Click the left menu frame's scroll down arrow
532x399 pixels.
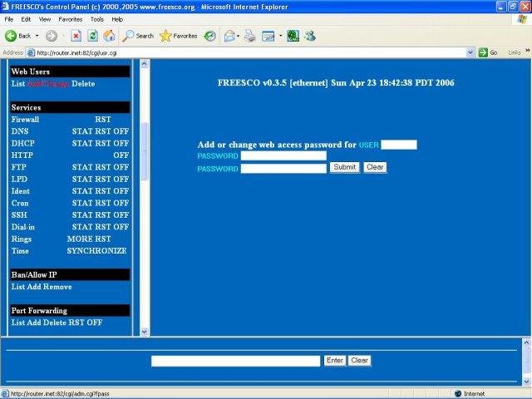click(144, 332)
